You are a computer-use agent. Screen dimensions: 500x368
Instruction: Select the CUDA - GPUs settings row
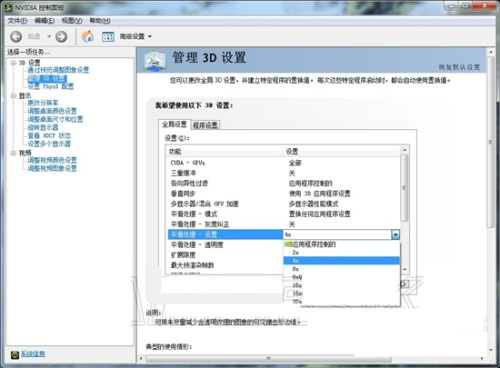click(x=283, y=163)
